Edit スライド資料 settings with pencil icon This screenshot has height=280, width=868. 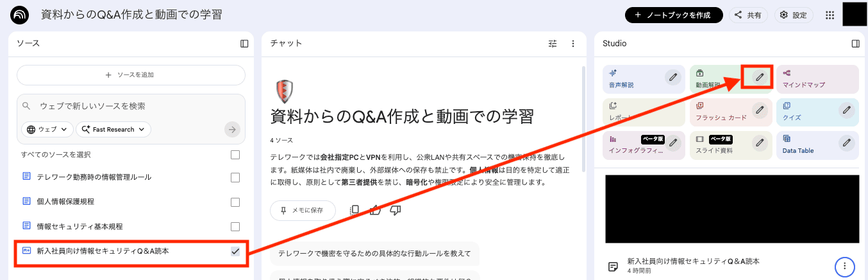760,143
